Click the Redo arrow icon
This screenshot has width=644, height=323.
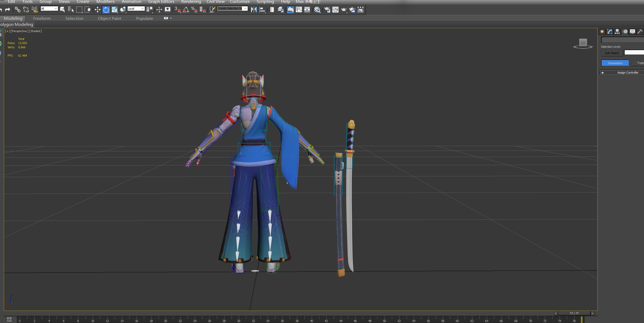point(8,10)
